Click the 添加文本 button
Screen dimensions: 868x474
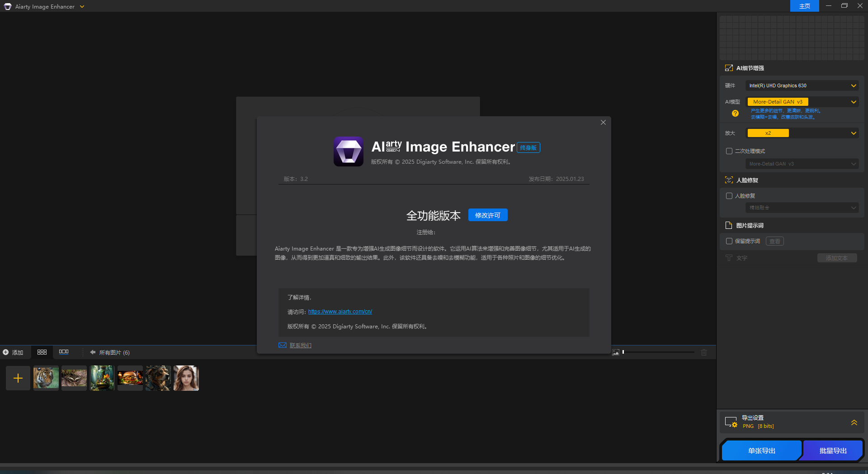[x=837, y=258]
